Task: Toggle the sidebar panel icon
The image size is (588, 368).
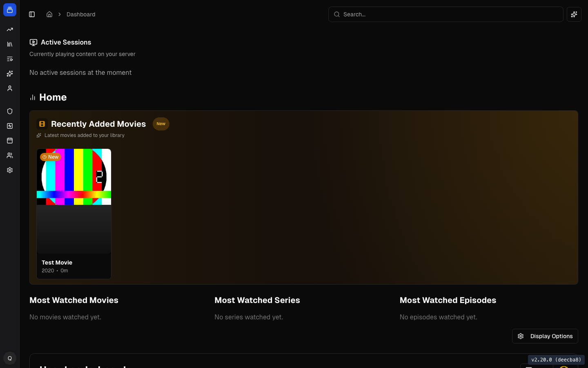Action: pos(32,14)
